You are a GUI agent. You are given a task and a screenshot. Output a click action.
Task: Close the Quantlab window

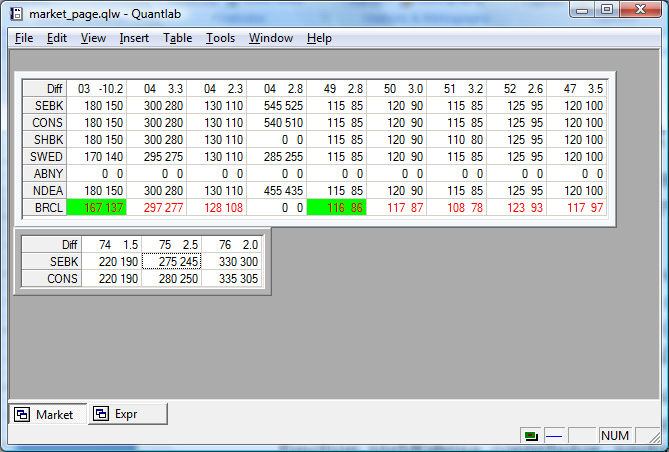click(x=640, y=9)
